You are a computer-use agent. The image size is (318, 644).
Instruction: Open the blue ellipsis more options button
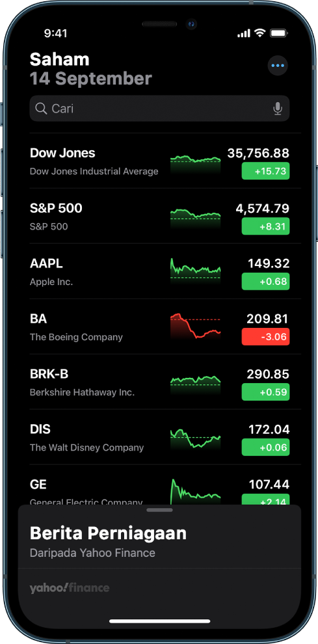(x=278, y=66)
